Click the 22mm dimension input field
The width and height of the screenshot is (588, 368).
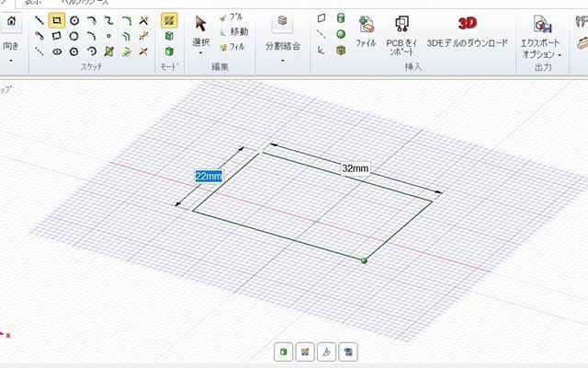209,176
